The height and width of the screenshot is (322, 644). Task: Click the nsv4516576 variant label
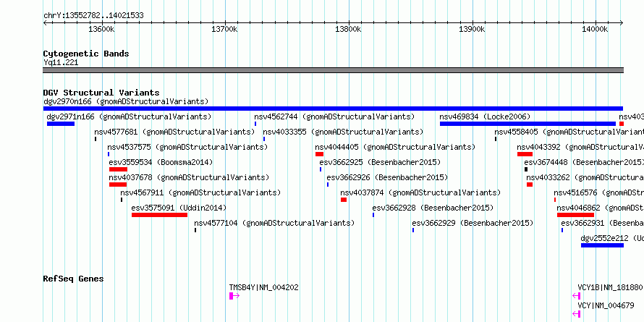click(x=599, y=192)
